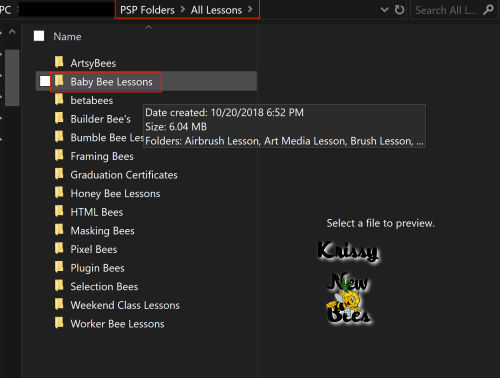The width and height of the screenshot is (500, 378).
Task: Select the Graduation Certificates folder
Action: tap(124, 175)
